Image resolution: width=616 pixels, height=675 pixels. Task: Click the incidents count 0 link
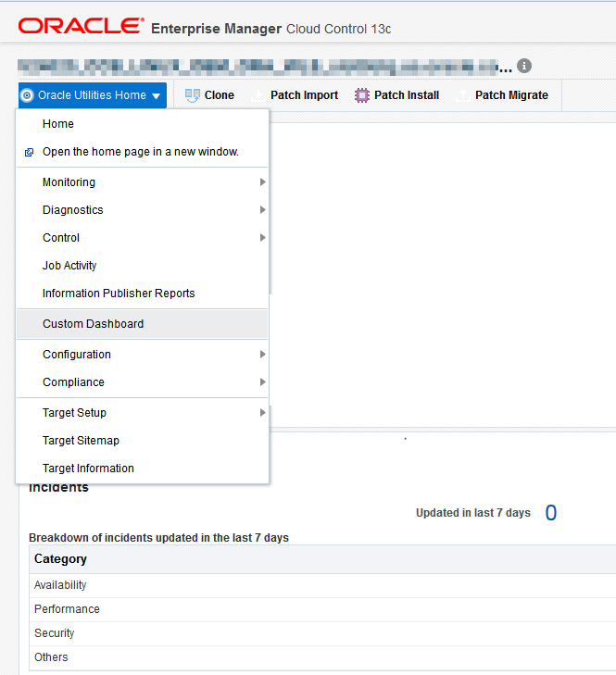coord(551,513)
